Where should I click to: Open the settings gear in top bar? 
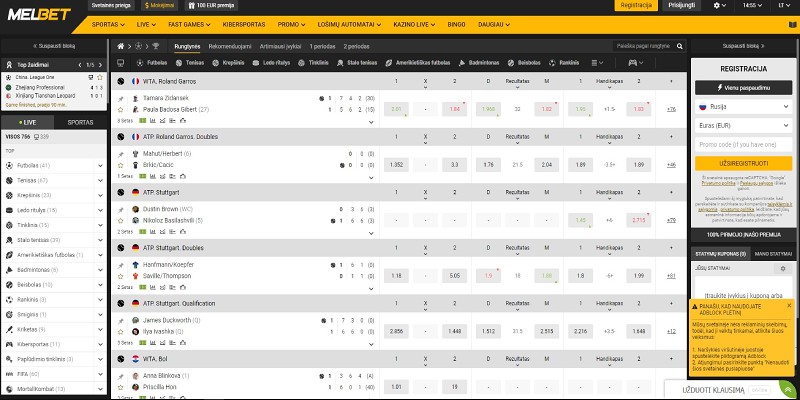point(717,5)
